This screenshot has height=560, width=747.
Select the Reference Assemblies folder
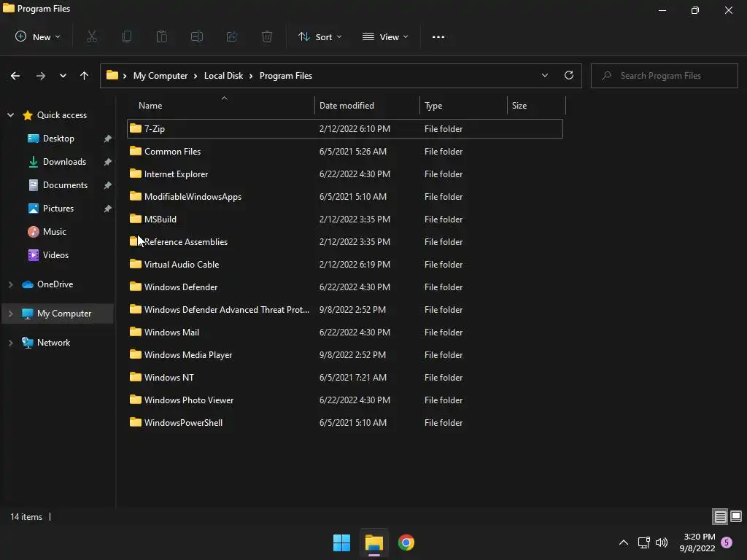[x=345, y=242]
